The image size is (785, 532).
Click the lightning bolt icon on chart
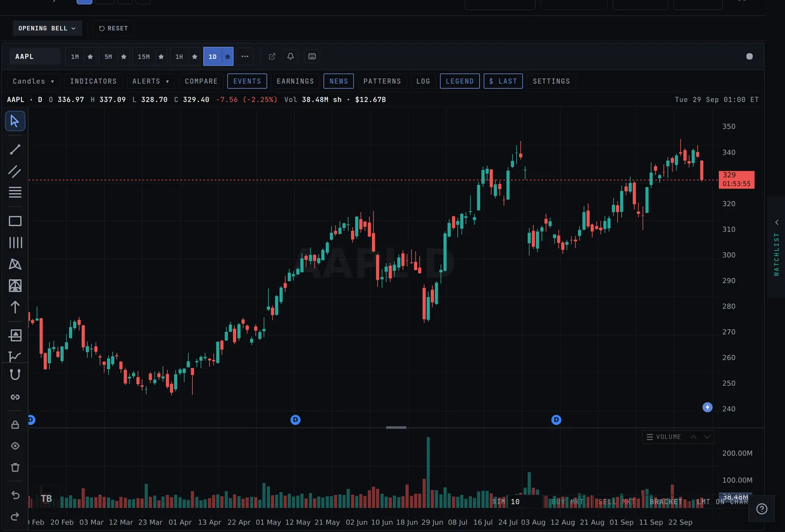point(707,407)
